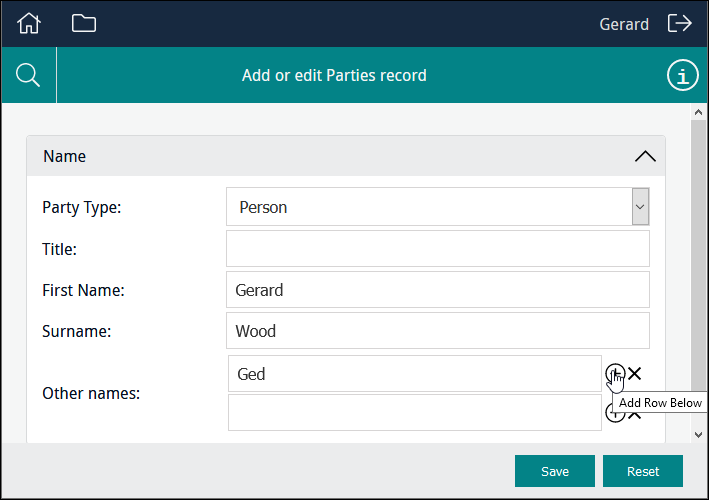The image size is (709, 500).
Task: Open the Party Type dropdown
Action: click(640, 207)
